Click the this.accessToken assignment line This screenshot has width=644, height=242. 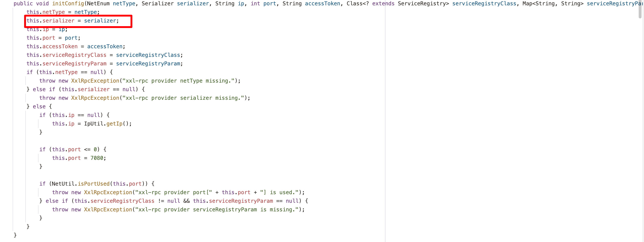pos(75,46)
